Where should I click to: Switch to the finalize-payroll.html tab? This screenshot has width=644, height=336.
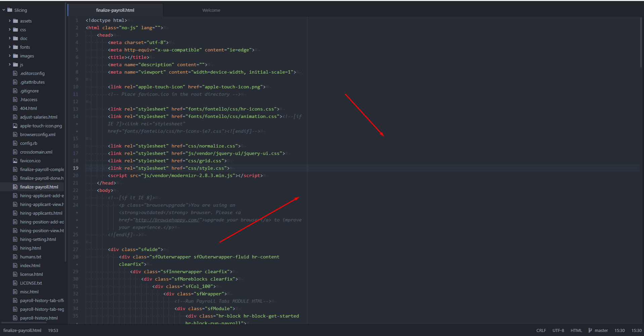click(115, 10)
